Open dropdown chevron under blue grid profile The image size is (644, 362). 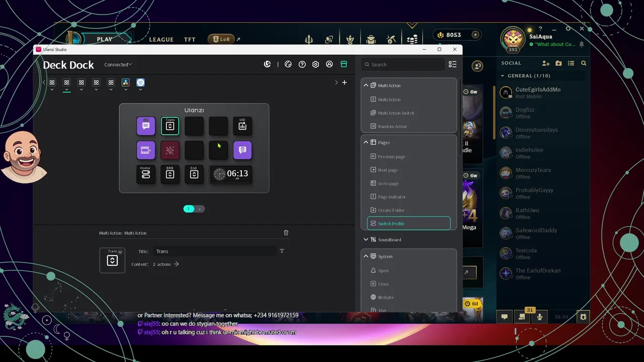pyautogui.click(x=140, y=90)
